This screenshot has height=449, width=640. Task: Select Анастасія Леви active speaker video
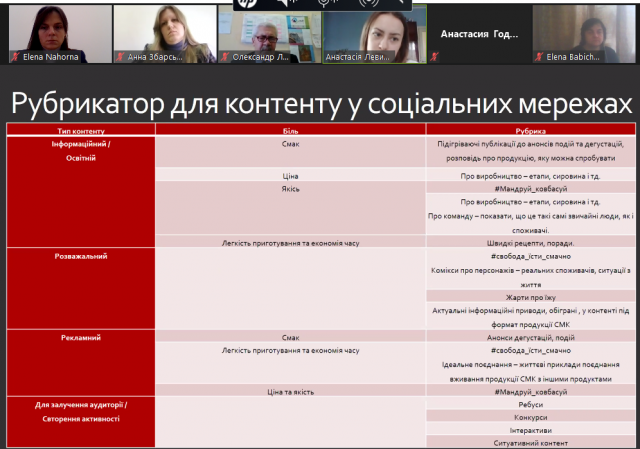click(x=375, y=34)
